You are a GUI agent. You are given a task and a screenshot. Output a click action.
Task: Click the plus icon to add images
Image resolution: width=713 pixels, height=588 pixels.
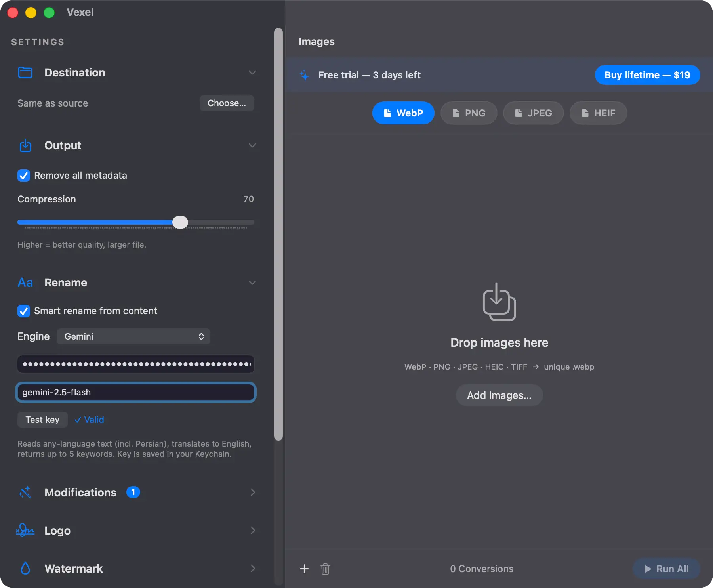click(304, 569)
